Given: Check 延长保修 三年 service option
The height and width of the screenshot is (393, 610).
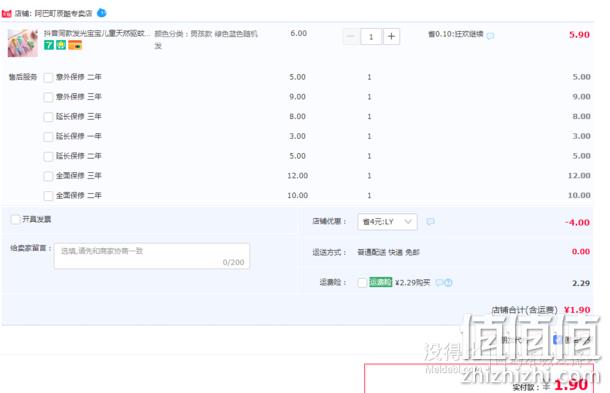Looking at the screenshot, I should click(48, 117).
